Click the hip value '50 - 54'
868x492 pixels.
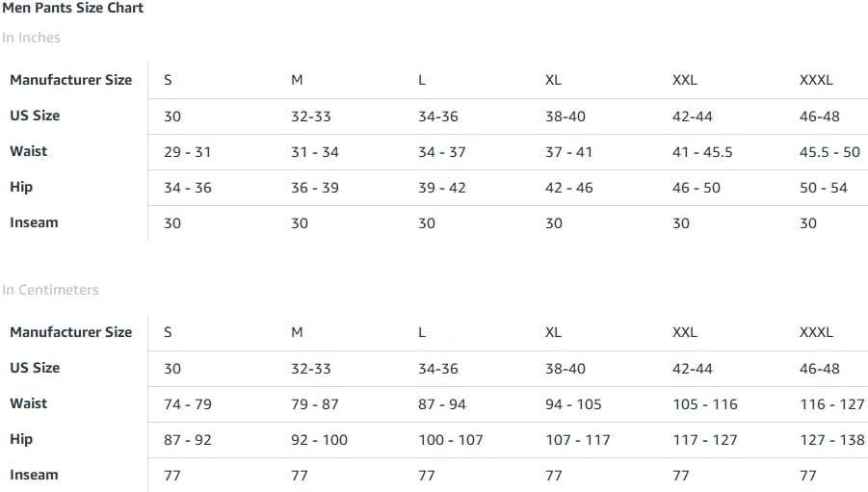[823, 188]
